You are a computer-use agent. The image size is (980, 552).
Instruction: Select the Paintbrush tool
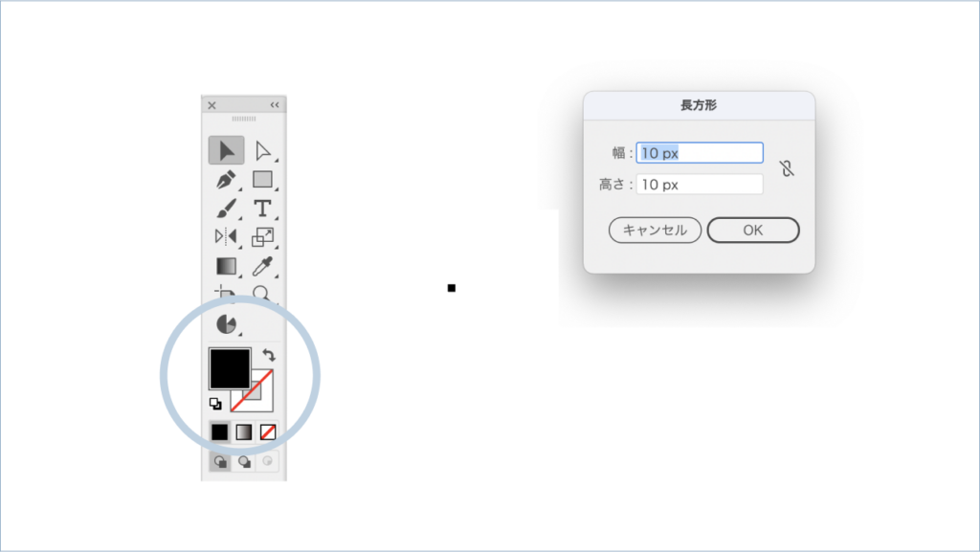tap(226, 209)
